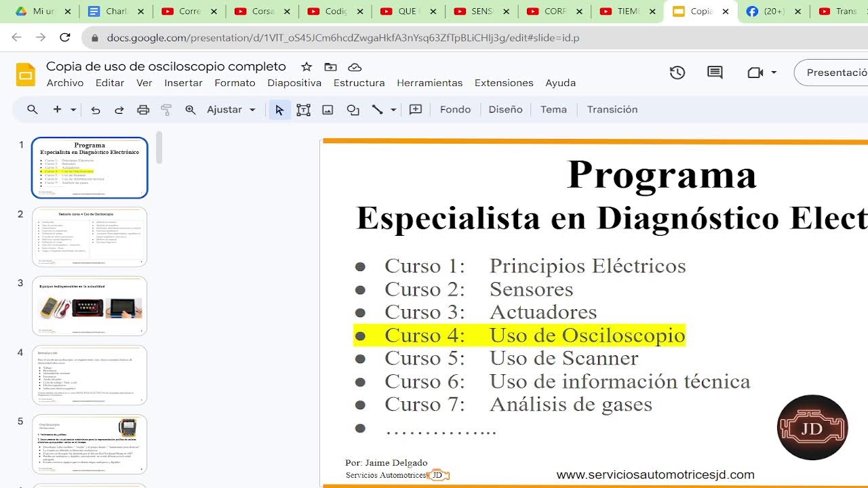Open the Ver menu
The height and width of the screenshot is (488, 868).
click(x=144, y=83)
